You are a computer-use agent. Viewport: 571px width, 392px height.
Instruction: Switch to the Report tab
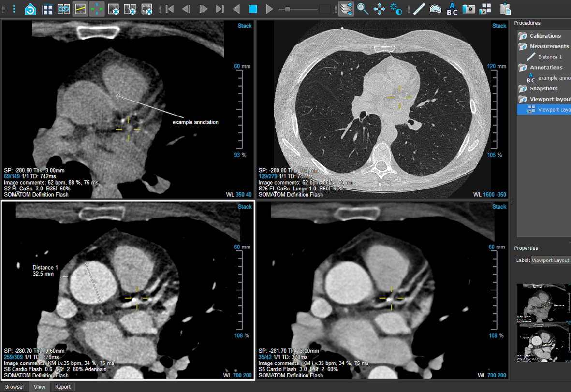point(62,387)
